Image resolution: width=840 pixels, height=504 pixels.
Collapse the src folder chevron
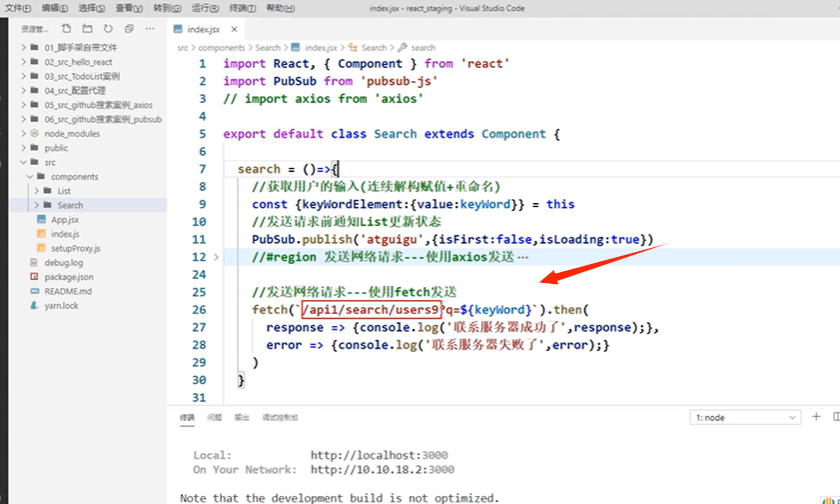(24, 162)
